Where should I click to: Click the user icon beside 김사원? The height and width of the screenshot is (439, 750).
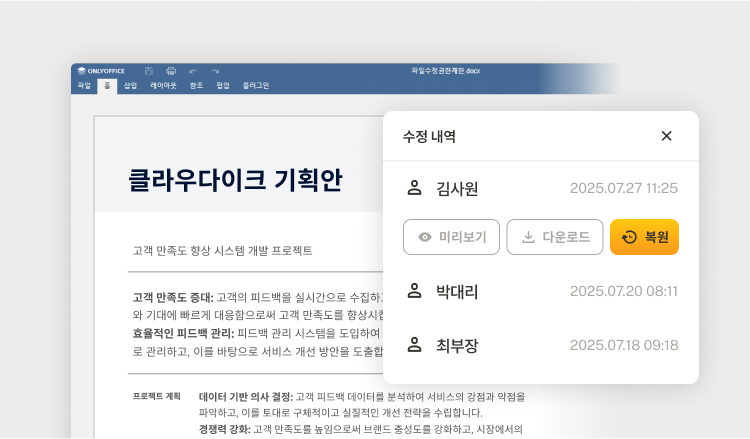tap(414, 188)
